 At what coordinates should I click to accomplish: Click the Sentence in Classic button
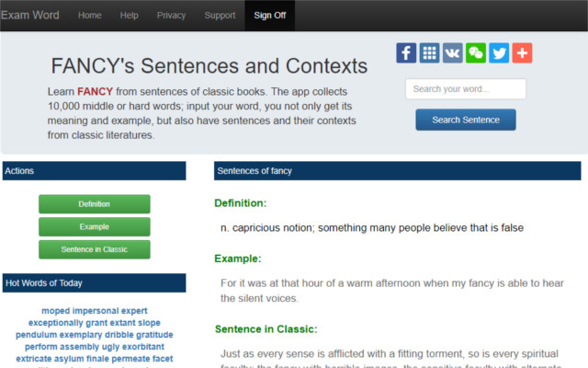(94, 249)
